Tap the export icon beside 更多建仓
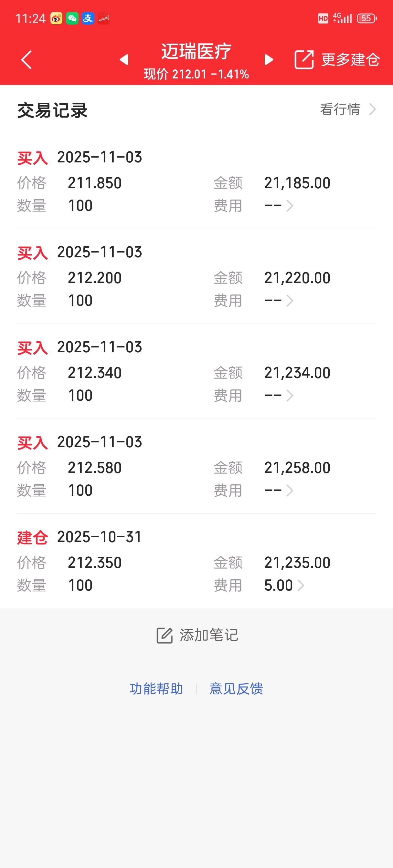The width and height of the screenshot is (393, 868). pos(304,60)
